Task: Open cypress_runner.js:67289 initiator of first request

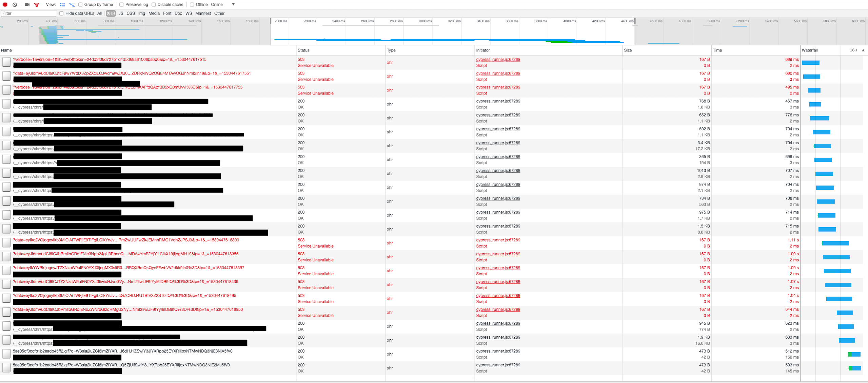Action: [498, 59]
